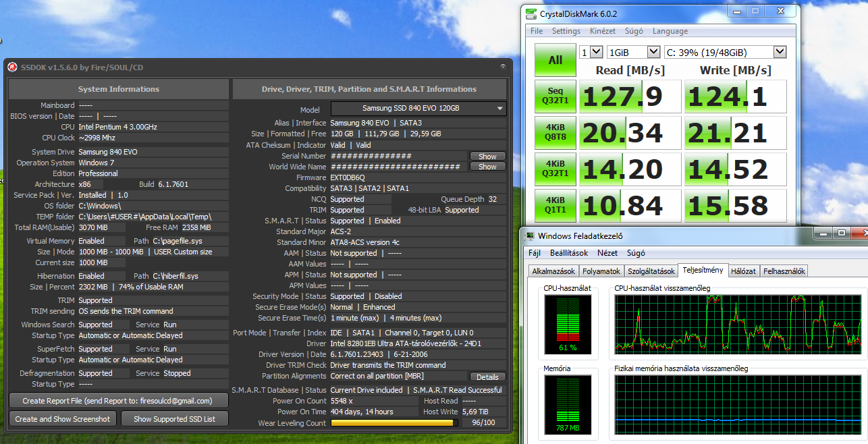Switch to the Szolgáltatások tab
868x444 pixels.
point(651,271)
